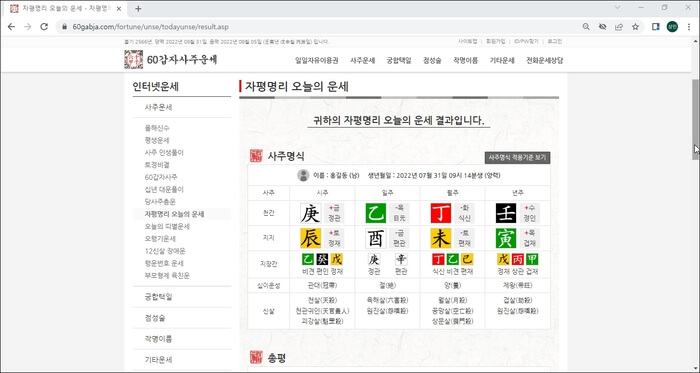Open the Chrome profile avatar

[672, 27]
